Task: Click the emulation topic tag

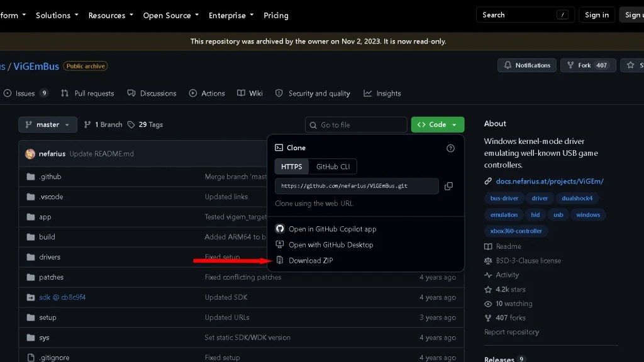Action: click(504, 215)
